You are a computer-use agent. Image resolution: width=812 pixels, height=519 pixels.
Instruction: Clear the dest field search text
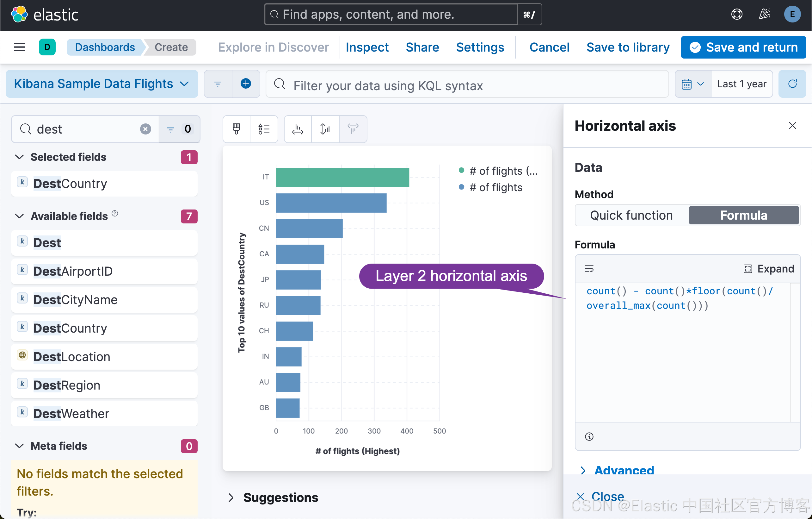click(145, 129)
